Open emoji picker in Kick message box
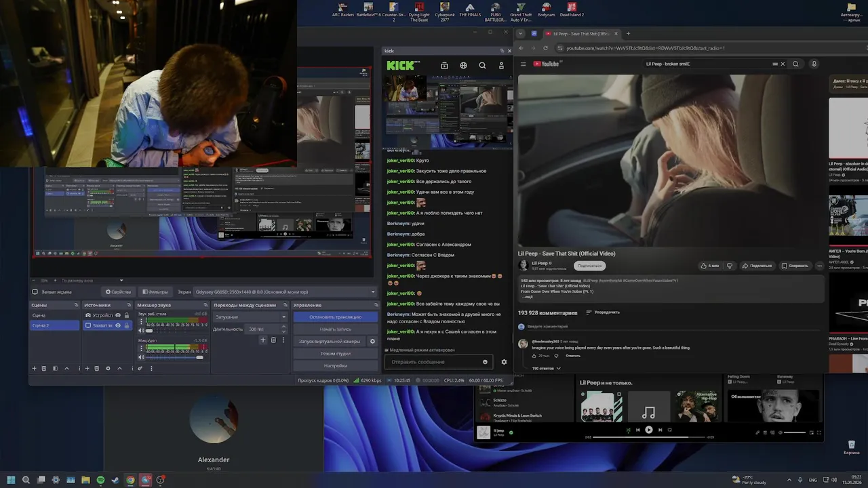Image resolution: width=868 pixels, height=488 pixels. tap(485, 362)
